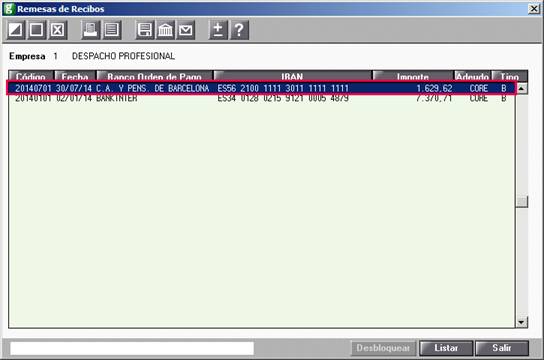Click the Adeudo column header

[x=473, y=76]
